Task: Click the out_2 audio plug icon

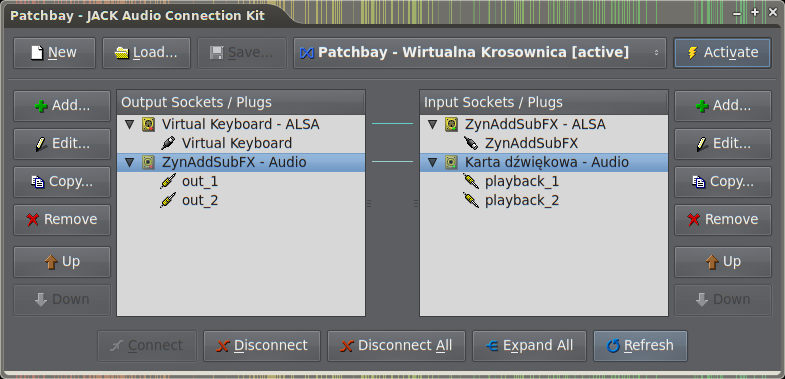Action: tap(168, 200)
